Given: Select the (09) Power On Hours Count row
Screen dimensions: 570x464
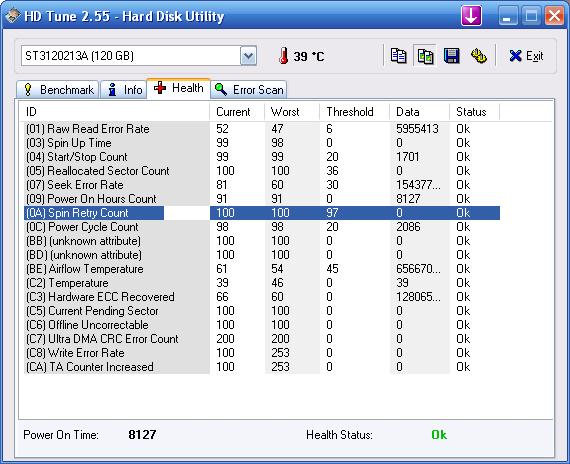Looking at the screenshot, I should click(262, 199).
